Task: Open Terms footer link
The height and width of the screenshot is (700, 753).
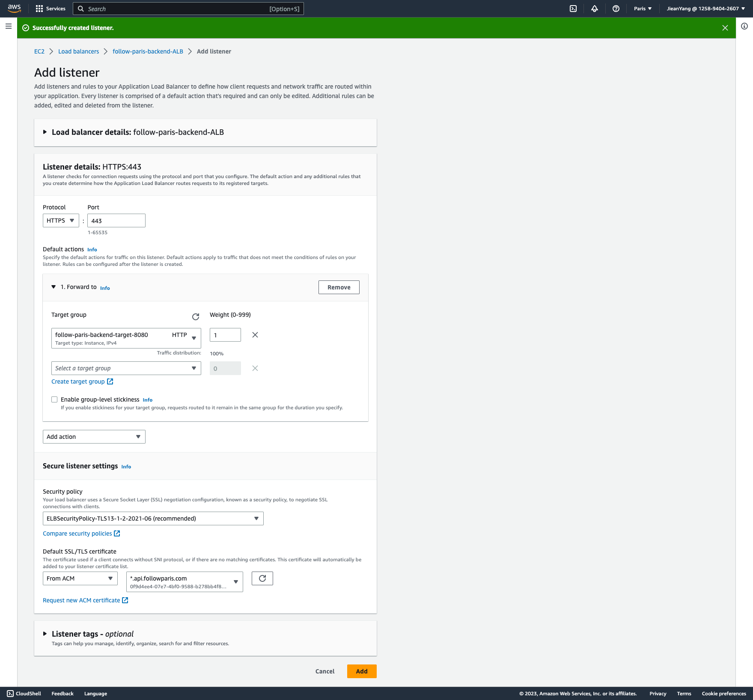Action: 684,694
